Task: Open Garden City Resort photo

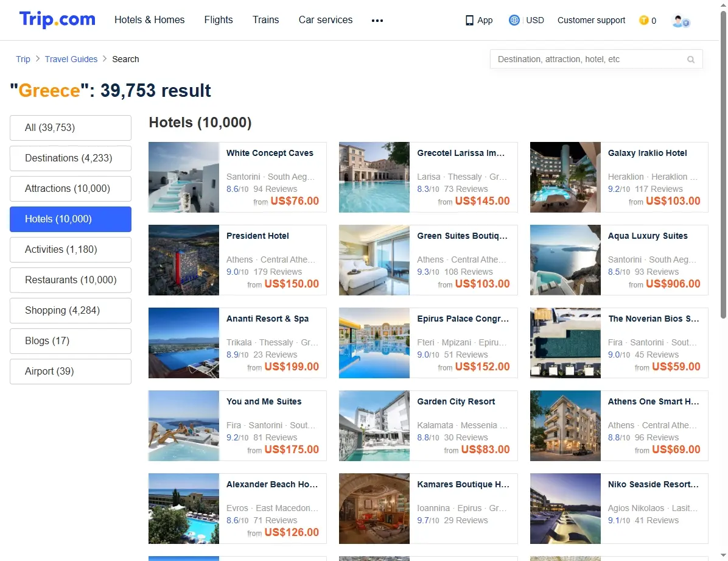Action: (374, 426)
